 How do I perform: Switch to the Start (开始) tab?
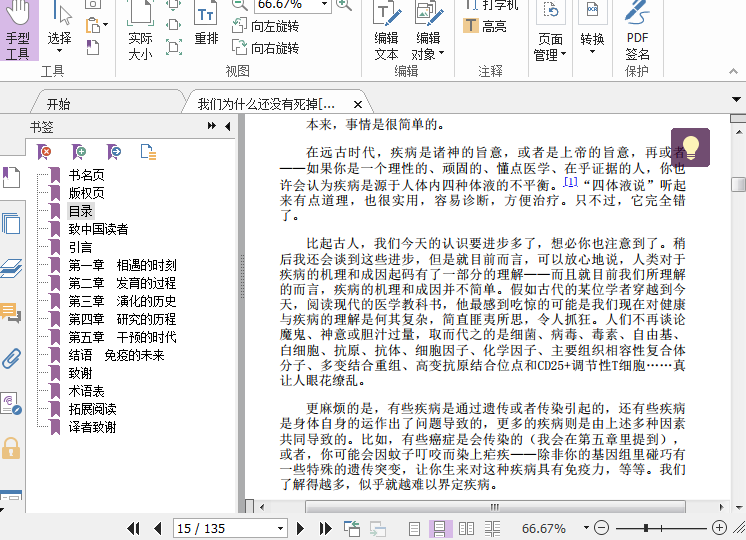point(59,104)
